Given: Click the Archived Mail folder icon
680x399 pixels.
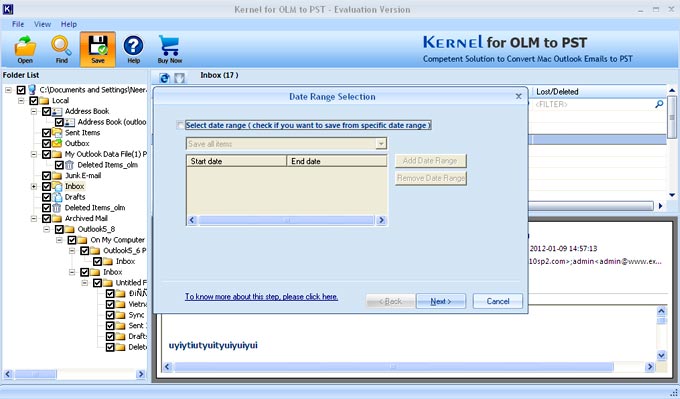Looking at the screenshot, I should [x=57, y=219].
